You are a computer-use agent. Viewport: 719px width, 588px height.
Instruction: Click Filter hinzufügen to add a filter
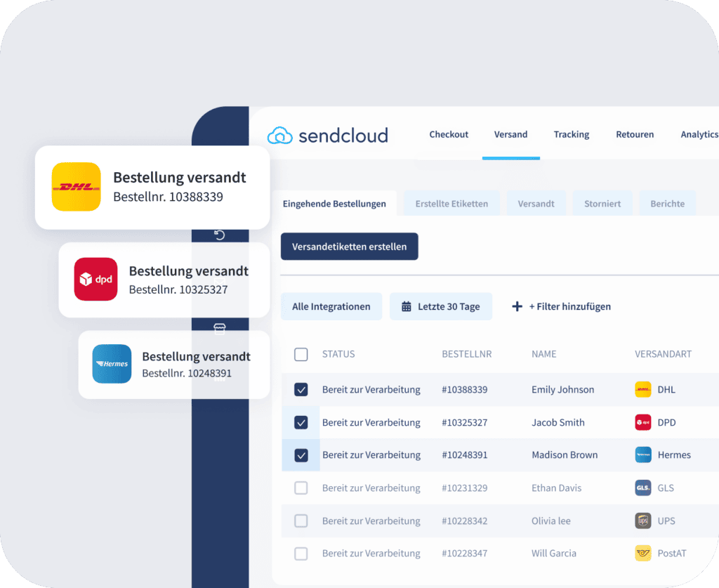point(562,307)
